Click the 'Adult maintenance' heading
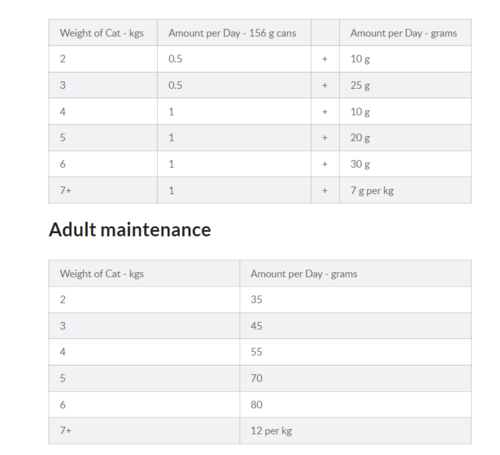Screen dimensions: 500x455 pos(130,230)
